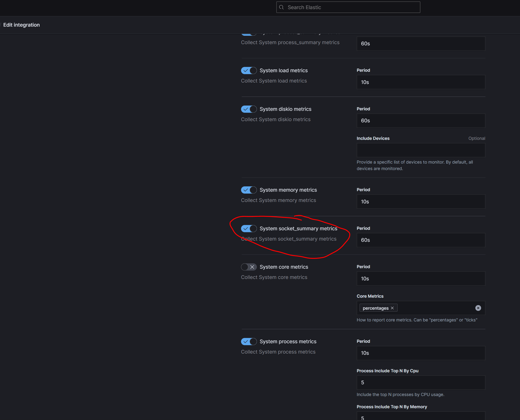This screenshot has height=420, width=520.
Task: Toggle off System load metrics
Action: click(x=249, y=71)
